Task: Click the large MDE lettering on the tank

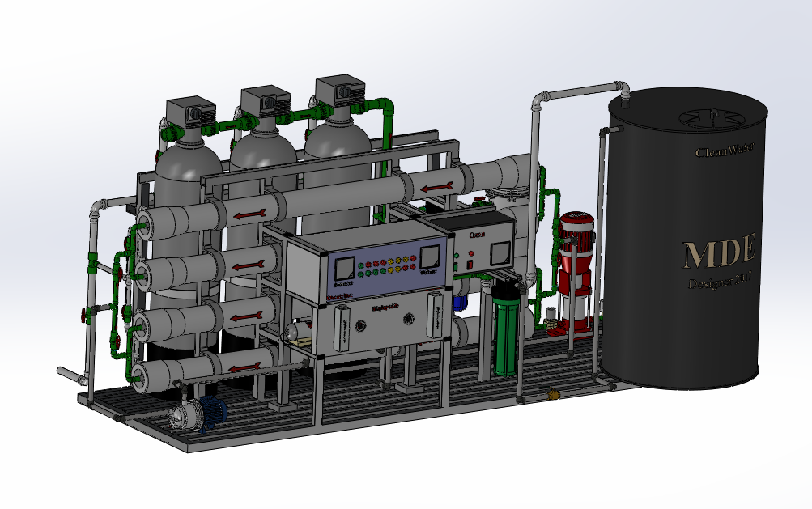Action: (x=720, y=252)
